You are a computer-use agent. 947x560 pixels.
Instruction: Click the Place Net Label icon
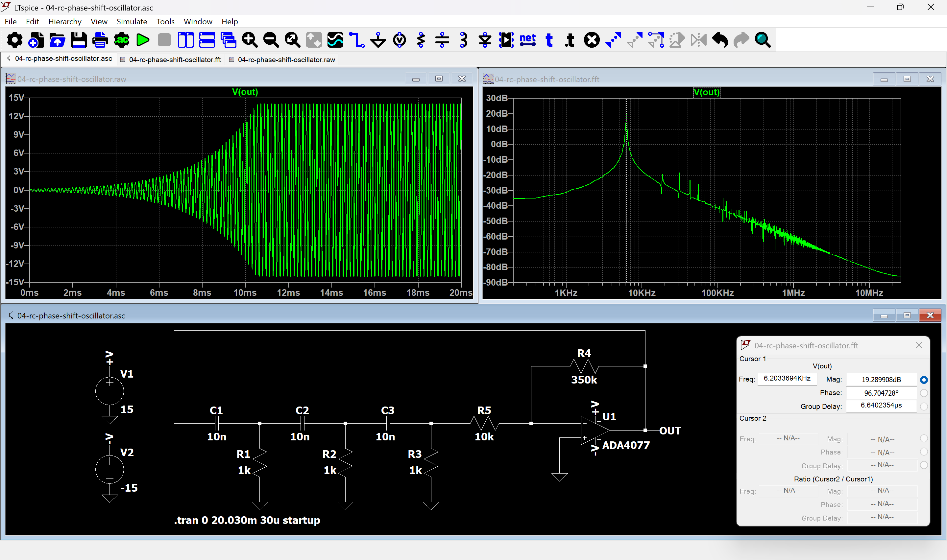(x=527, y=40)
